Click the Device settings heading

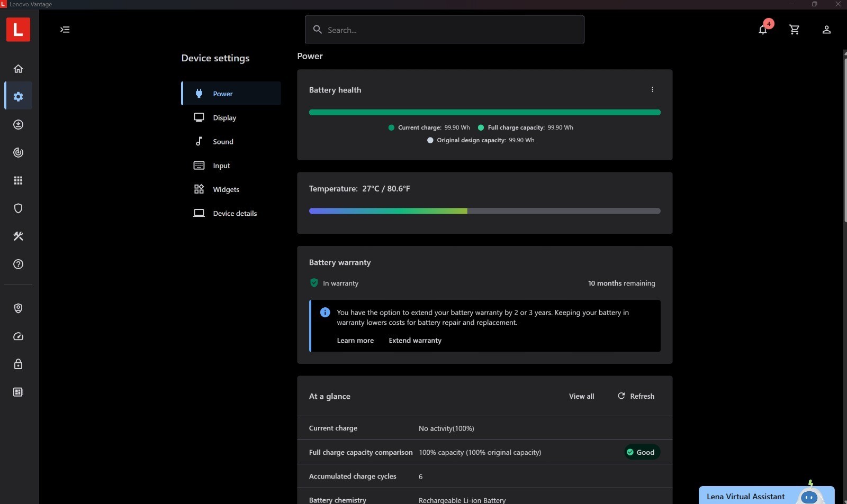[215, 58]
